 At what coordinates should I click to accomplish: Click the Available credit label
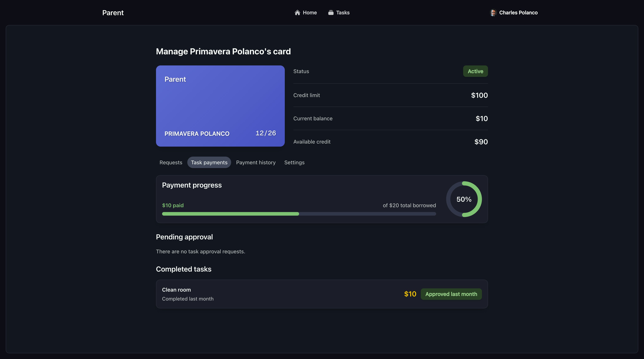tap(312, 142)
